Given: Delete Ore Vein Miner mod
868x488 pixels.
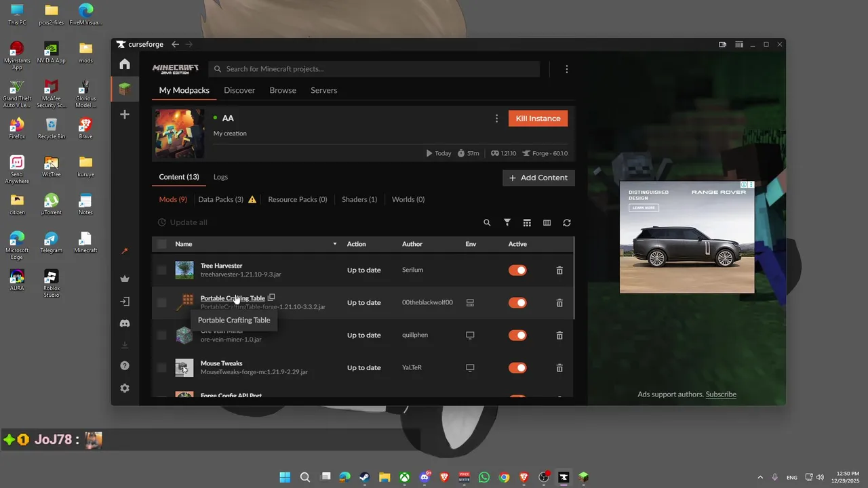Looking at the screenshot, I should (559, 335).
